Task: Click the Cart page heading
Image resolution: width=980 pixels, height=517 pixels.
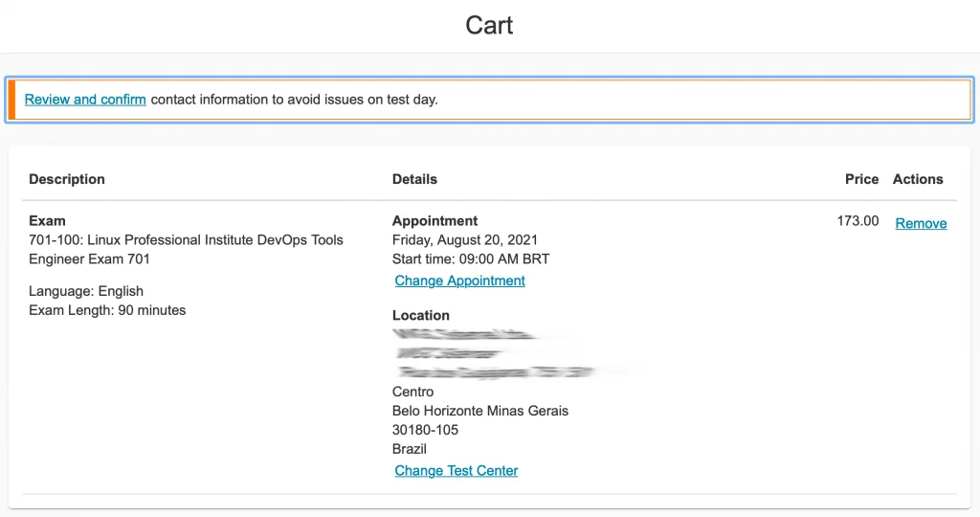Action: coord(489,25)
